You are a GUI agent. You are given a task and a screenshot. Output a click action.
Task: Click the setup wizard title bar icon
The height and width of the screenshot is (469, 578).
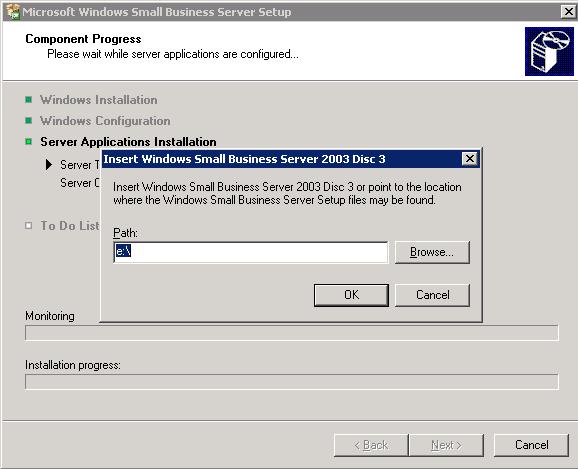tap(13, 11)
